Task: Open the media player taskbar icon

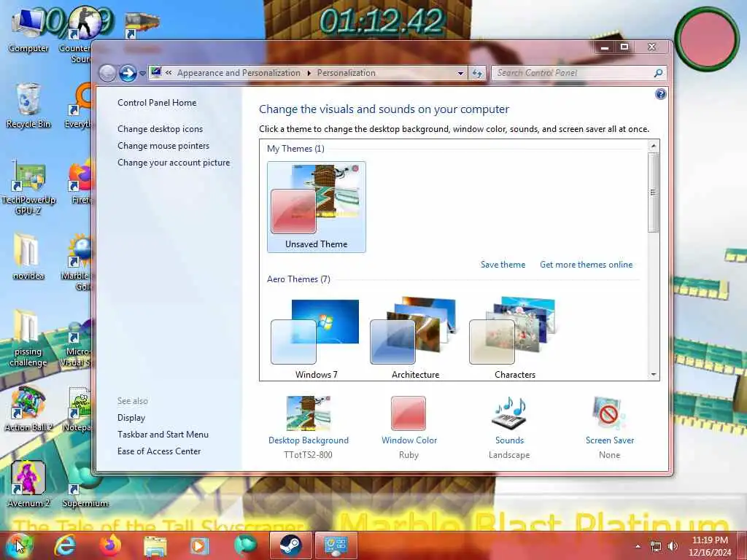Action: tap(200, 545)
